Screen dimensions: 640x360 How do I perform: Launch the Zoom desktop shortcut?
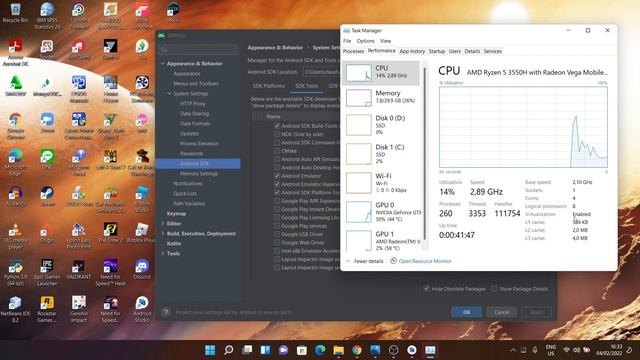click(47, 123)
